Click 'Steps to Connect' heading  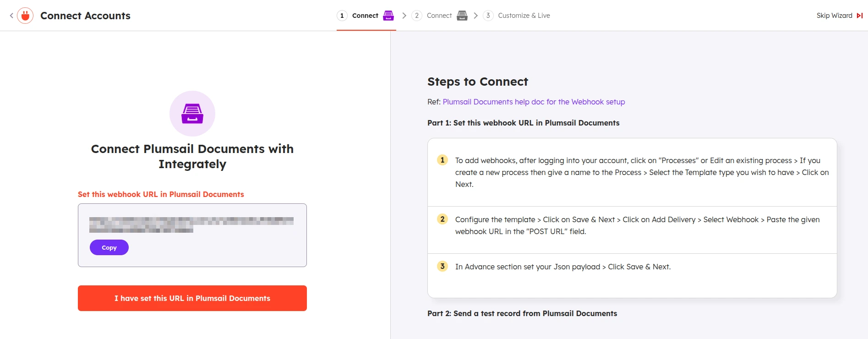tap(478, 82)
